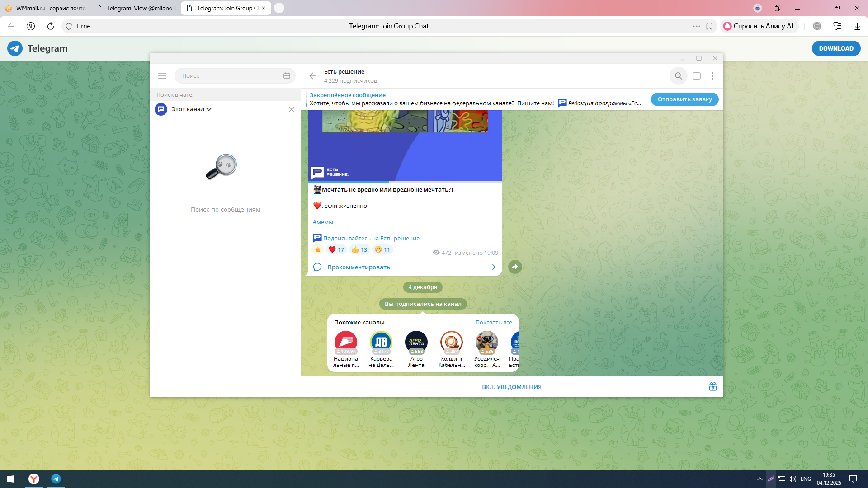868x488 pixels.
Task: Open the three-dot channel options menu
Action: [x=712, y=76]
